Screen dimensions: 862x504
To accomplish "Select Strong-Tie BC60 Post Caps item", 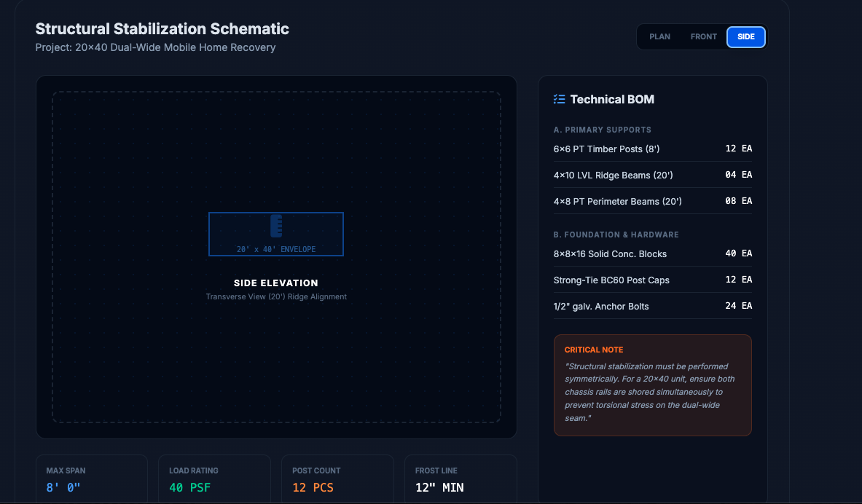I will pyautogui.click(x=652, y=280).
